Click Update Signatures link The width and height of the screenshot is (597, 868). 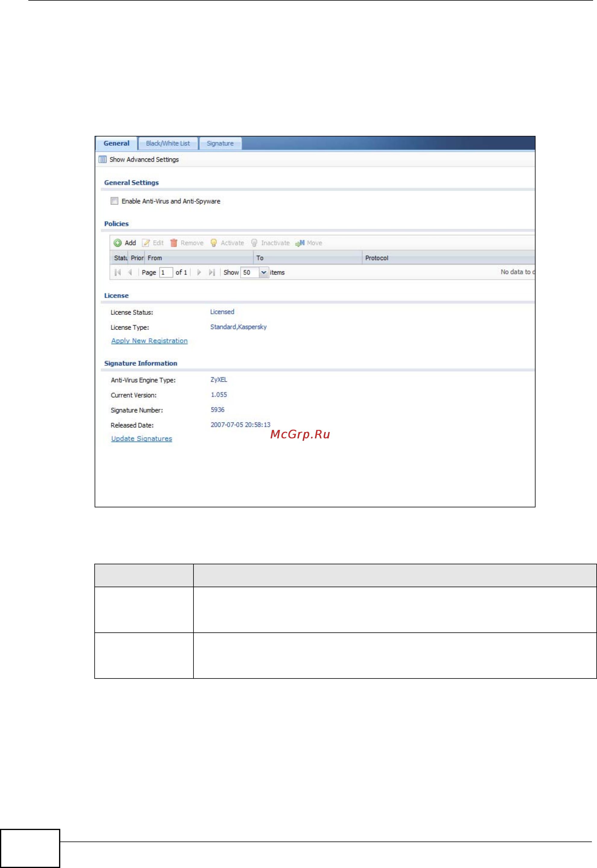coord(141,439)
